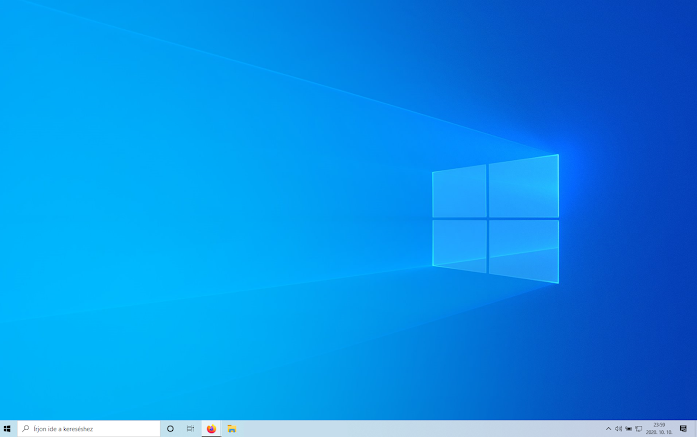Image resolution: width=697 pixels, height=437 pixels.
Task: Open the Action Center notifications icon
Action: pyautogui.click(x=683, y=429)
